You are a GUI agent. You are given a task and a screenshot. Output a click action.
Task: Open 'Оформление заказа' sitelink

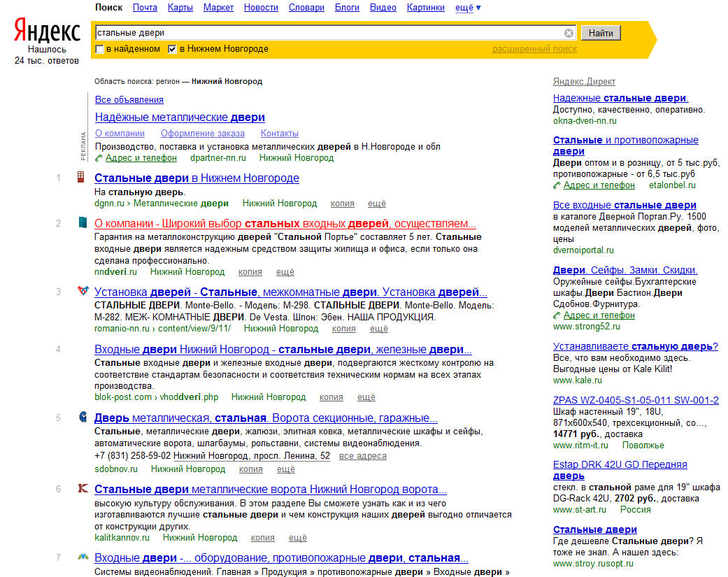click(x=202, y=134)
